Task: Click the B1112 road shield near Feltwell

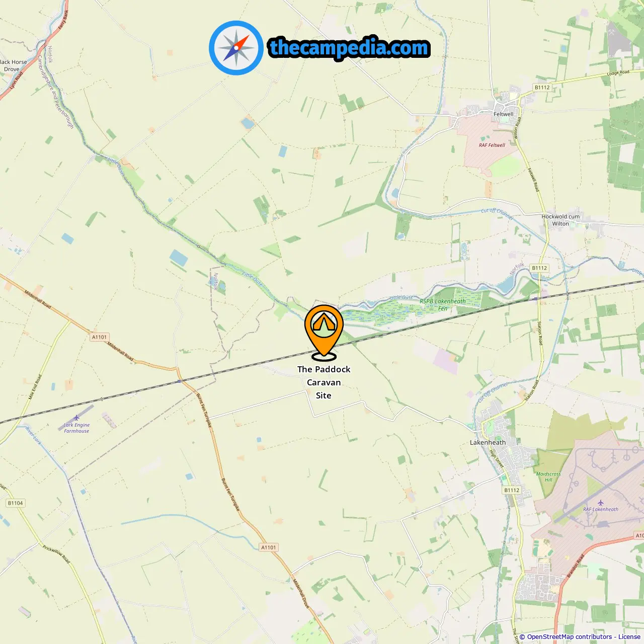Action: pos(542,88)
